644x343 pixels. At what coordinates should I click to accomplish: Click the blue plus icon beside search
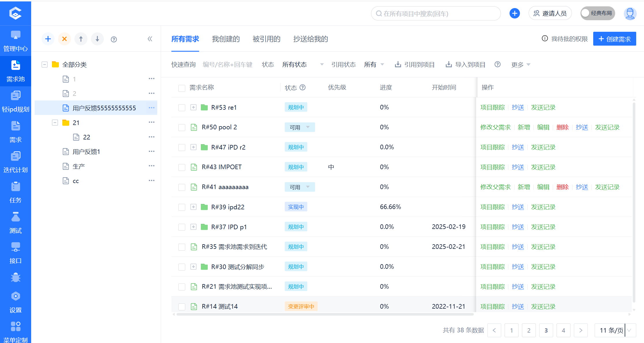pos(514,13)
